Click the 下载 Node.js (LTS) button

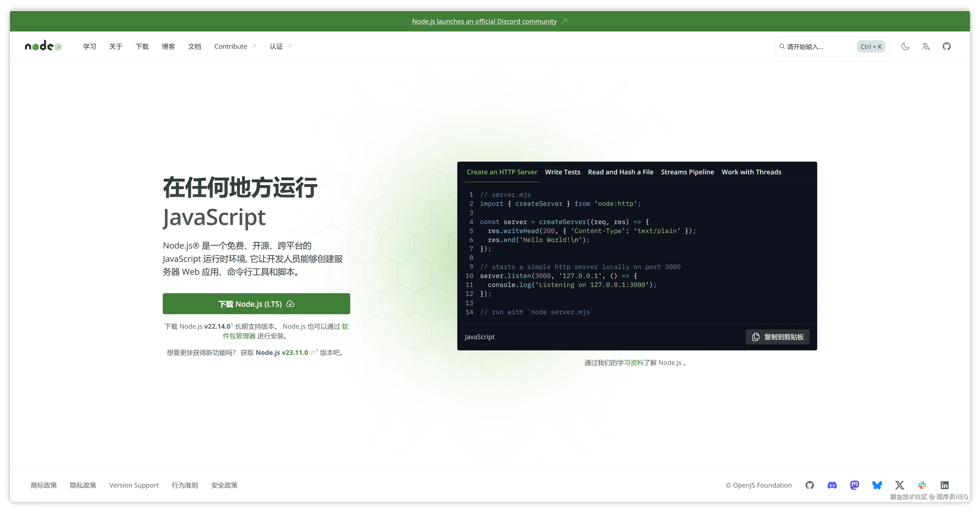tap(256, 304)
